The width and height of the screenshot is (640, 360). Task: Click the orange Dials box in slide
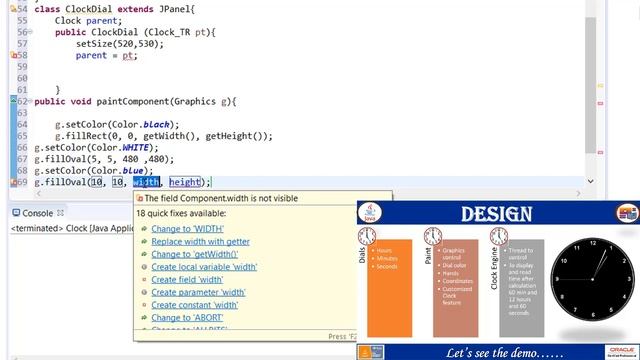(389, 288)
